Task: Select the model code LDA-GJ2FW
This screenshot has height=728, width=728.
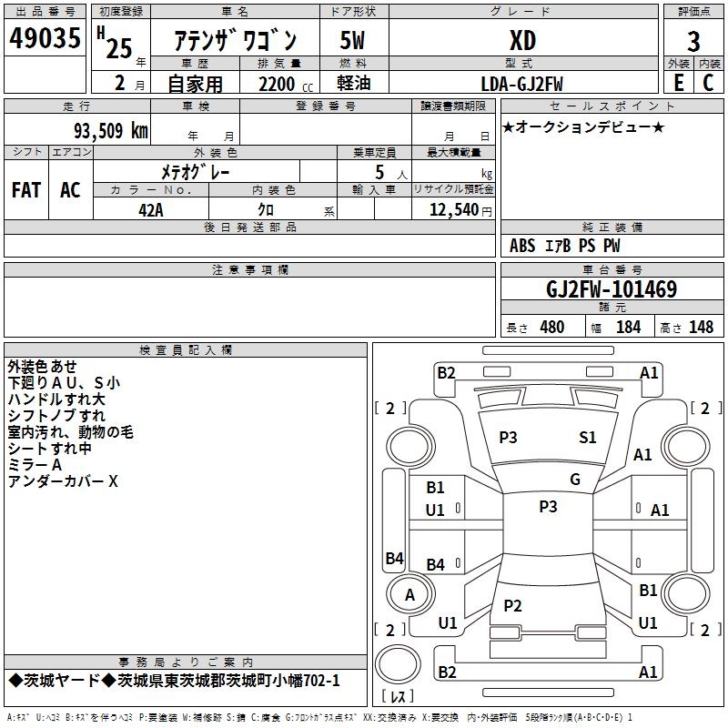Action: 522,84
